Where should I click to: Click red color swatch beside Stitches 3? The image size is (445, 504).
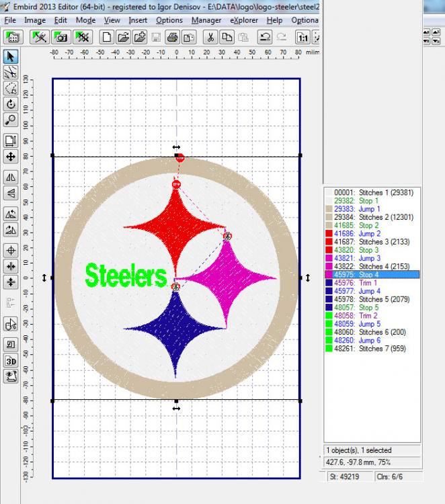pyautogui.click(x=329, y=242)
